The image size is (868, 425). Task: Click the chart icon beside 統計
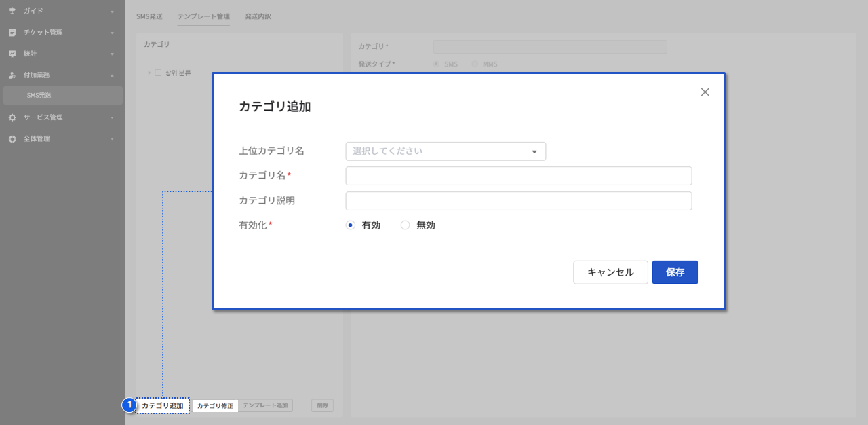coord(12,54)
